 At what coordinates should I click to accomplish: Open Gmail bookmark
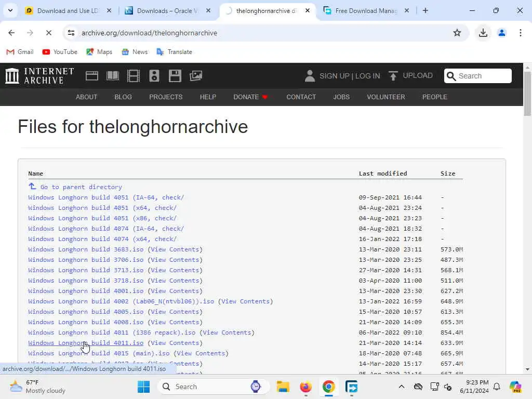(20, 52)
